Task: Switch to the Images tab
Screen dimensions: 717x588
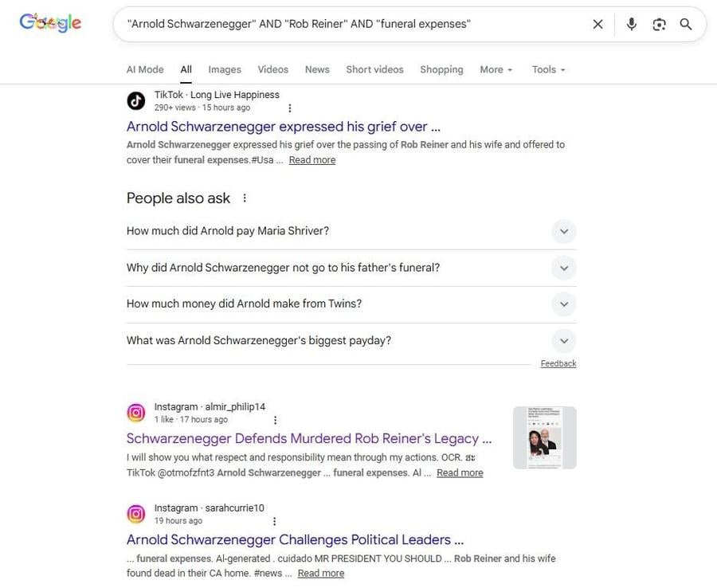Action: [225, 69]
